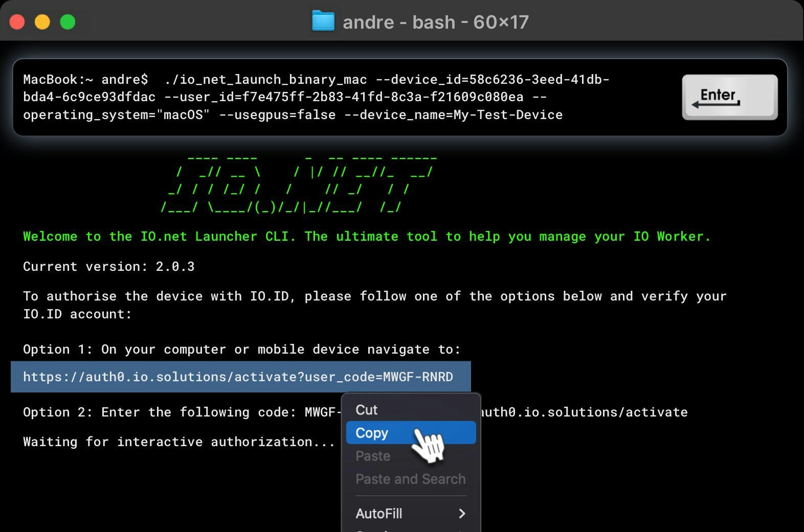804x532 pixels.
Task: Click the 'Option 1: On your computer' line
Action: click(242, 349)
